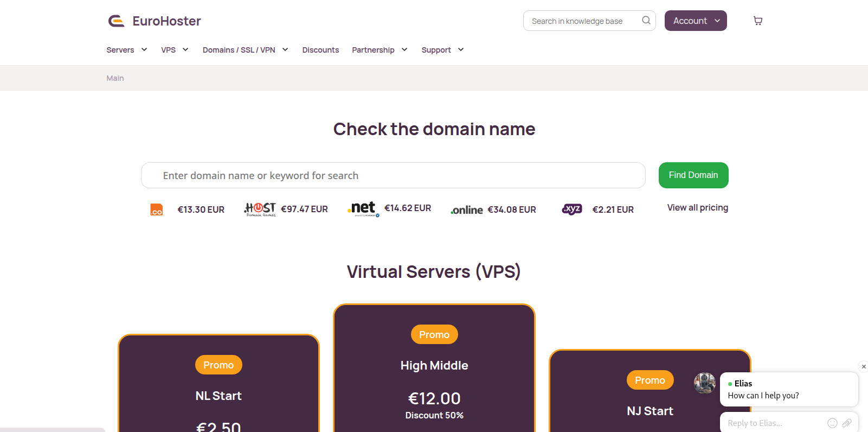Go to the Discounts page
The width and height of the screenshot is (868, 432).
coord(320,50)
